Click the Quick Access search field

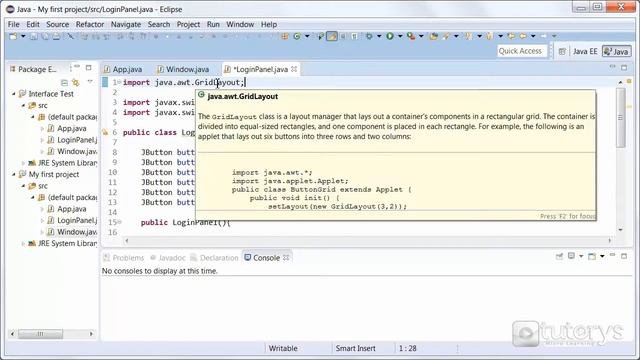[x=521, y=51]
